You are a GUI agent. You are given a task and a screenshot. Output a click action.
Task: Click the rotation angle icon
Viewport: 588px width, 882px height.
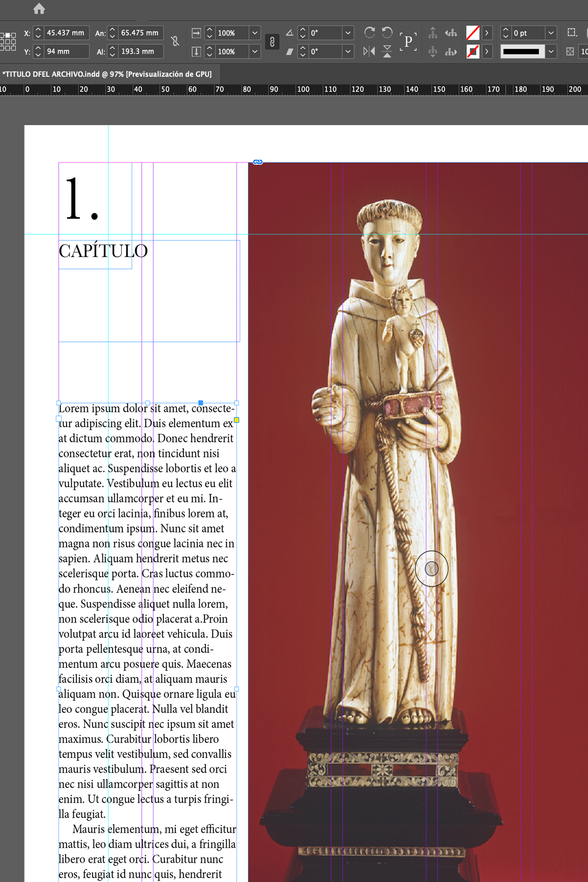pyautogui.click(x=289, y=33)
